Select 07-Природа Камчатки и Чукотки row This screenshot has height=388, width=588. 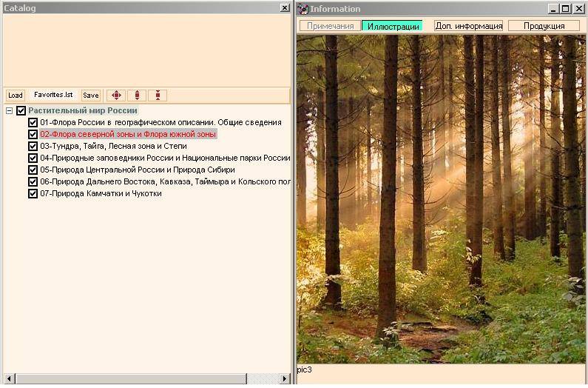[x=101, y=194]
